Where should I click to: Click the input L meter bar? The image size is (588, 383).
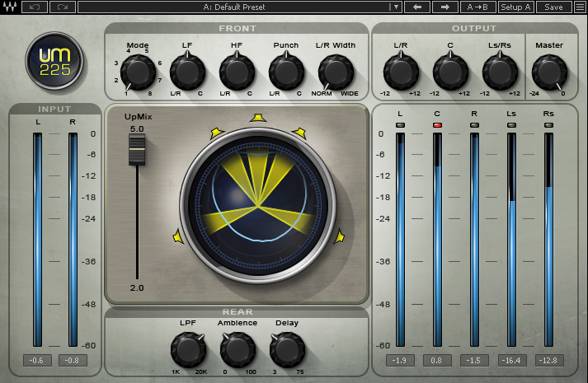coord(37,240)
